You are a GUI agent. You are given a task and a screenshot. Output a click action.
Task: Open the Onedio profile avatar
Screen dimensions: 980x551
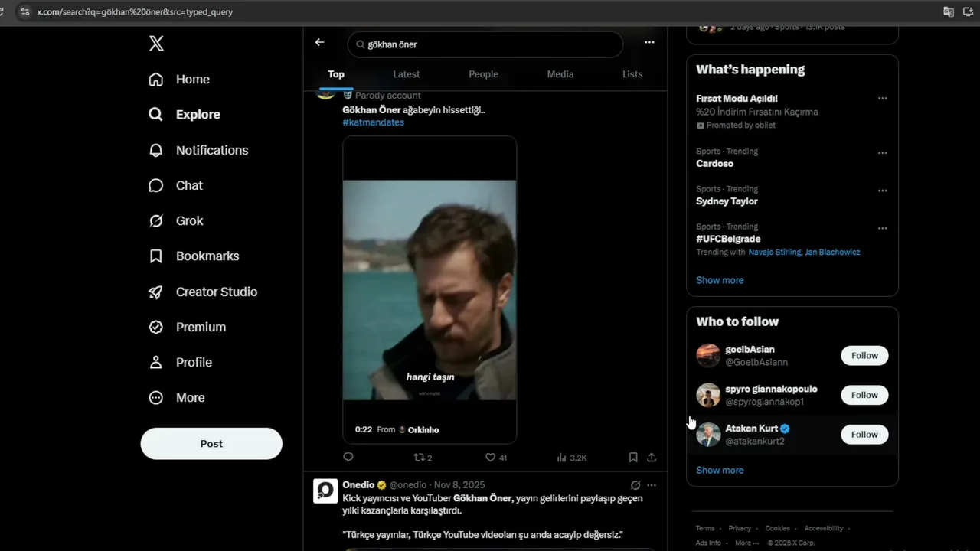pyautogui.click(x=325, y=491)
